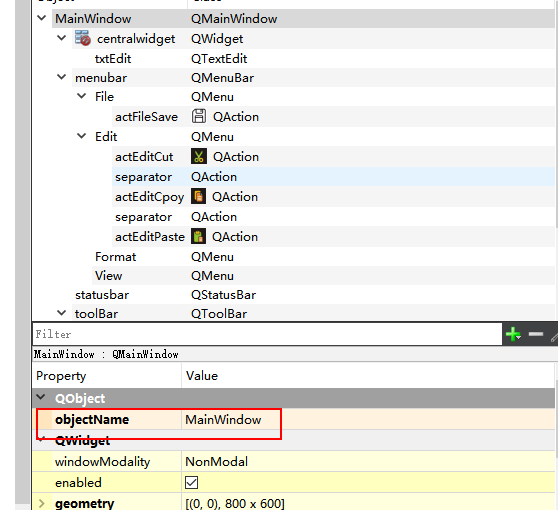The width and height of the screenshot is (558, 510).
Task: Click the QObject group header label
Action: [x=80, y=398]
